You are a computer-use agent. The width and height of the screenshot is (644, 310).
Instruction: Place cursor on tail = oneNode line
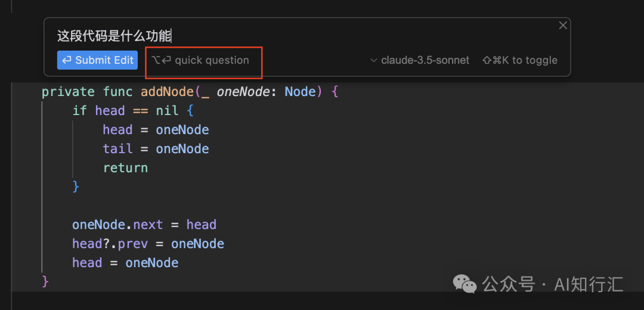(x=156, y=149)
